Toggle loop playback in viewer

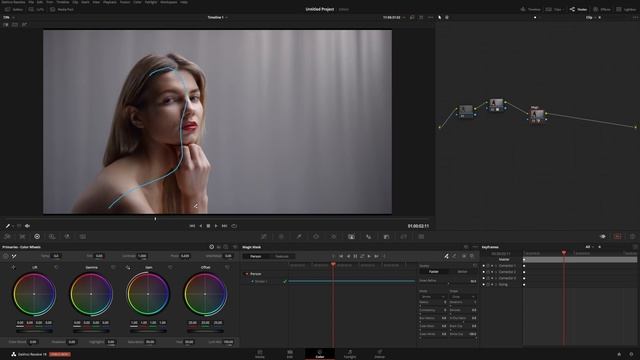point(234,226)
